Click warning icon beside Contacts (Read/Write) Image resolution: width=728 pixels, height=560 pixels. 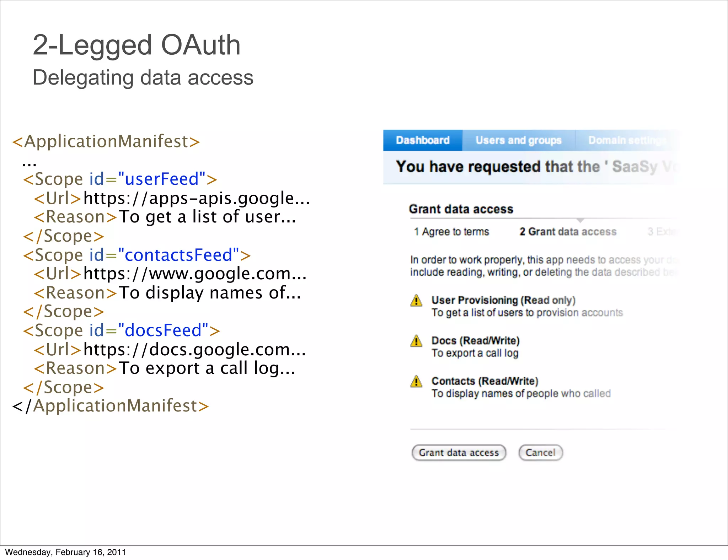pyautogui.click(x=416, y=382)
